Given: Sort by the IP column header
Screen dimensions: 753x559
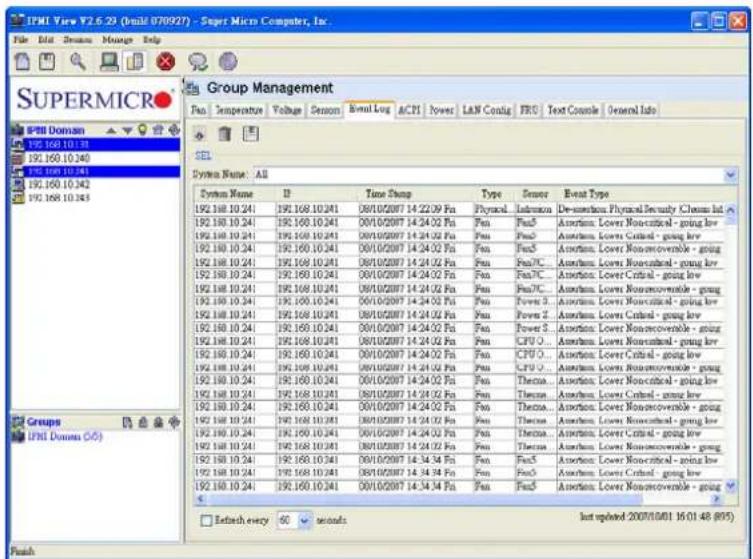Looking at the screenshot, I should coord(316,194).
